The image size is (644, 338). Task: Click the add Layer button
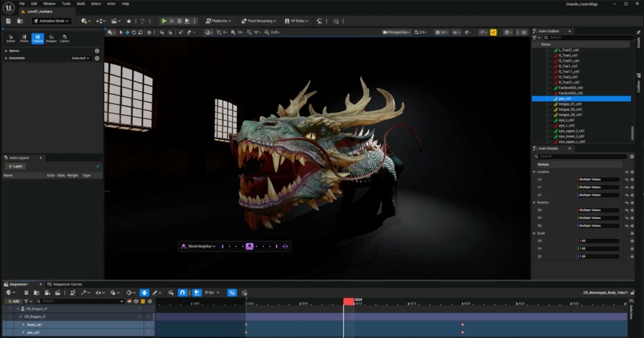16,166
